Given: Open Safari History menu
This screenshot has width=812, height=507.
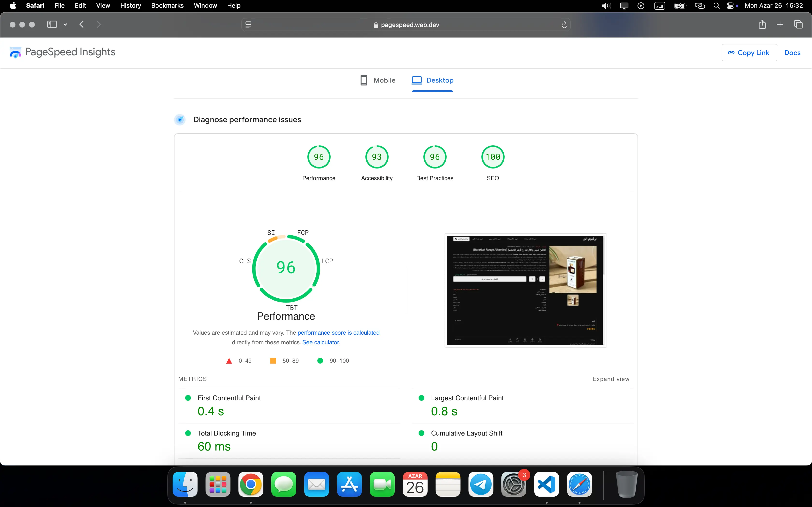Looking at the screenshot, I should click(130, 5).
